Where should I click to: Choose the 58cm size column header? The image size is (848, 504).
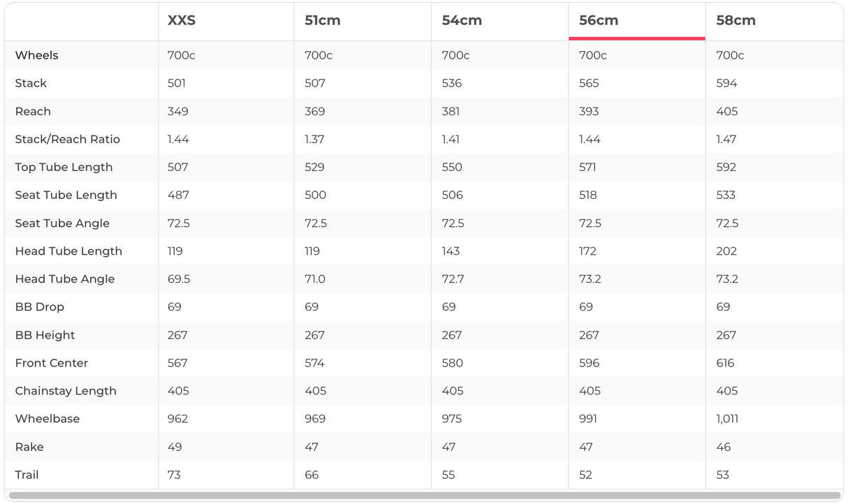[x=736, y=20]
